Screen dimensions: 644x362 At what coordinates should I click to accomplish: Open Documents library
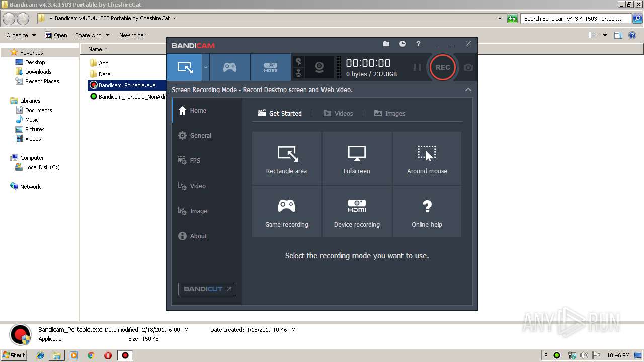coord(34,110)
